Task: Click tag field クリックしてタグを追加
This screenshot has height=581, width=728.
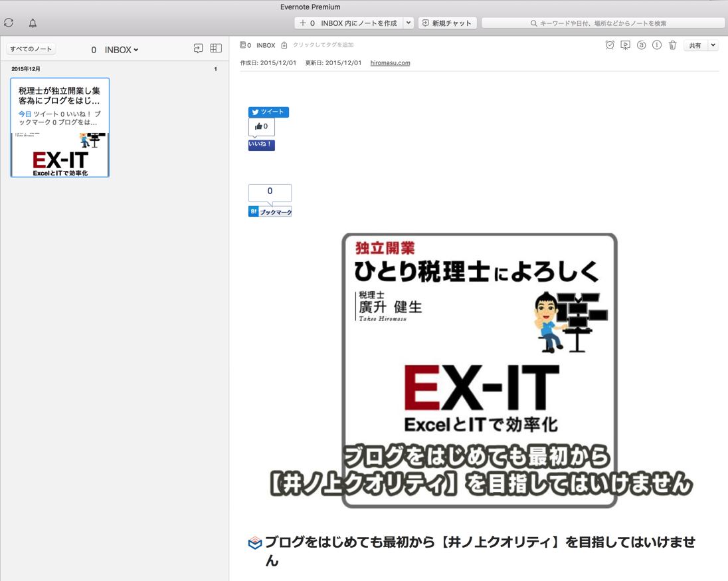Action: tap(323, 45)
